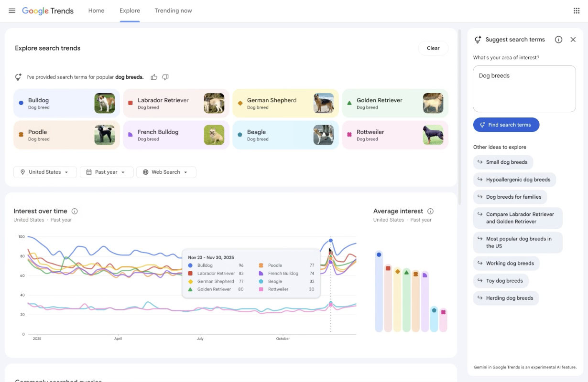Switch to the Trending now tab

point(173,11)
